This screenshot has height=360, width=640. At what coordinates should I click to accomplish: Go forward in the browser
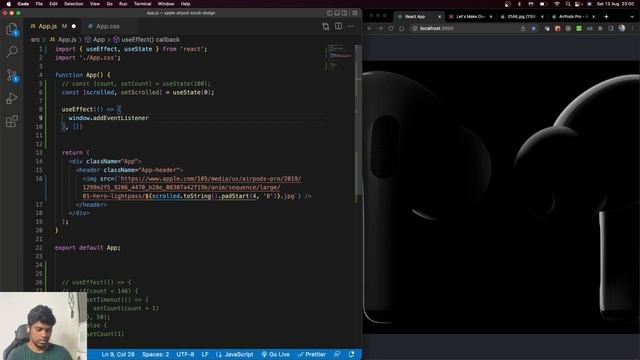(380, 29)
